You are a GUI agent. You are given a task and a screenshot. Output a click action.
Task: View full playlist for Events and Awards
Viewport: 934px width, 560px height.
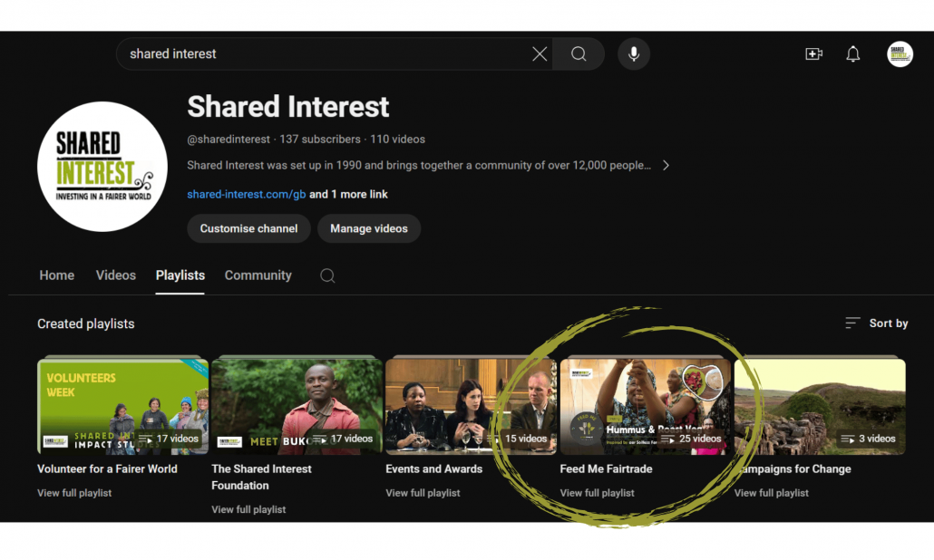tap(423, 493)
